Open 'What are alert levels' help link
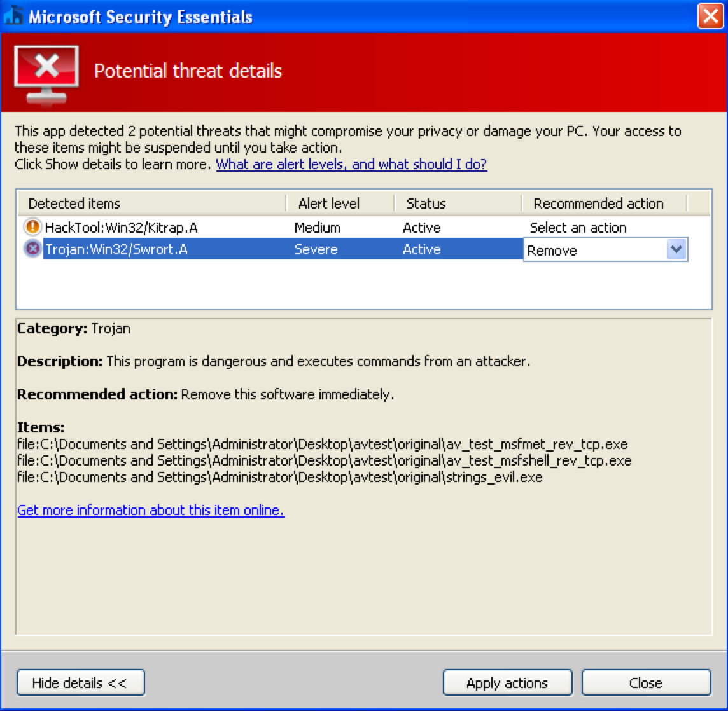The image size is (728, 711). pos(351,164)
